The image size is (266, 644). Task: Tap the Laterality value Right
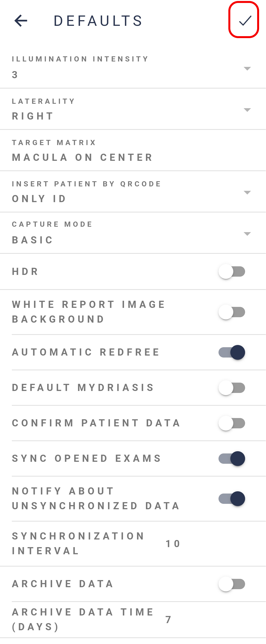[x=32, y=116]
